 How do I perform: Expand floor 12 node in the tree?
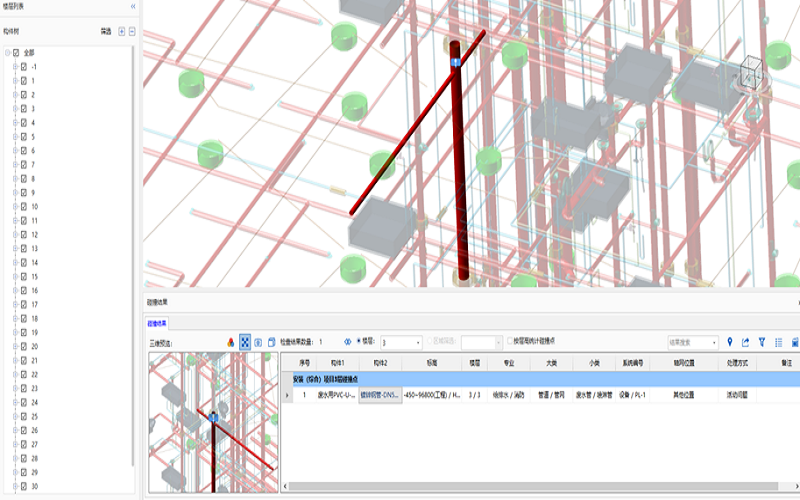pos(15,235)
